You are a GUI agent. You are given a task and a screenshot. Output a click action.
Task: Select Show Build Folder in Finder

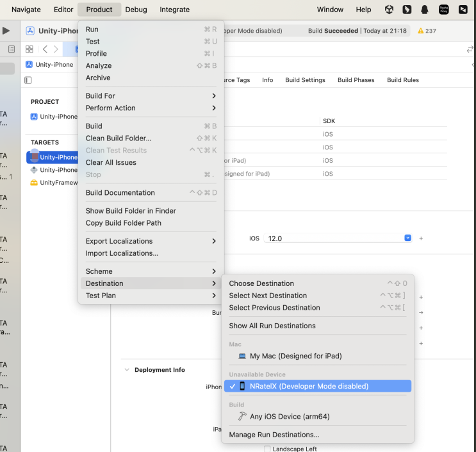151,211
